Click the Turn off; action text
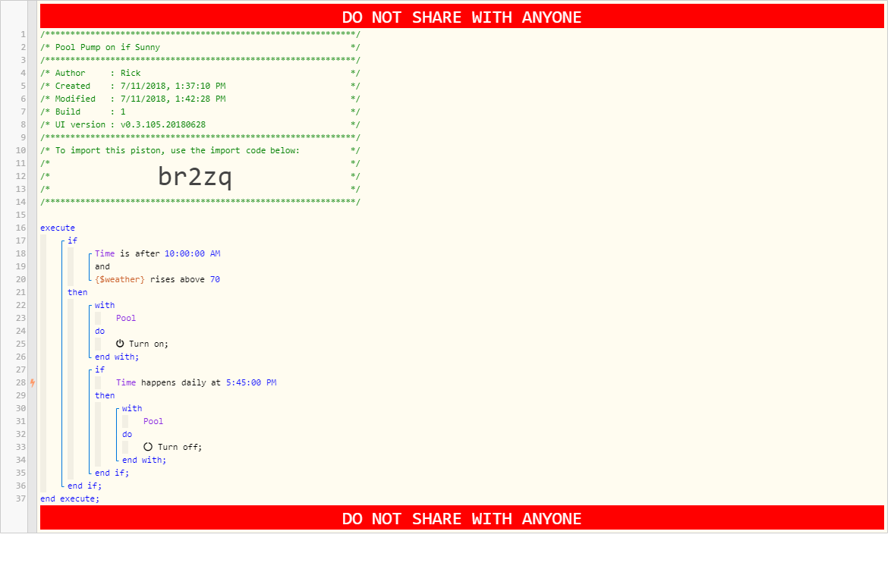 tap(180, 448)
